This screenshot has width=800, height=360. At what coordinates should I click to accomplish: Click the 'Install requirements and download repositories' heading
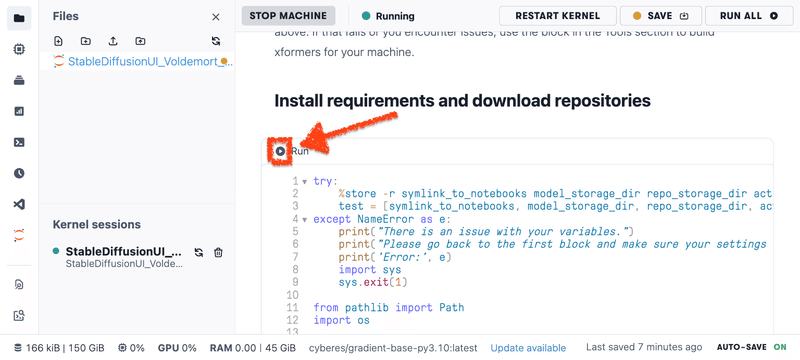click(462, 101)
